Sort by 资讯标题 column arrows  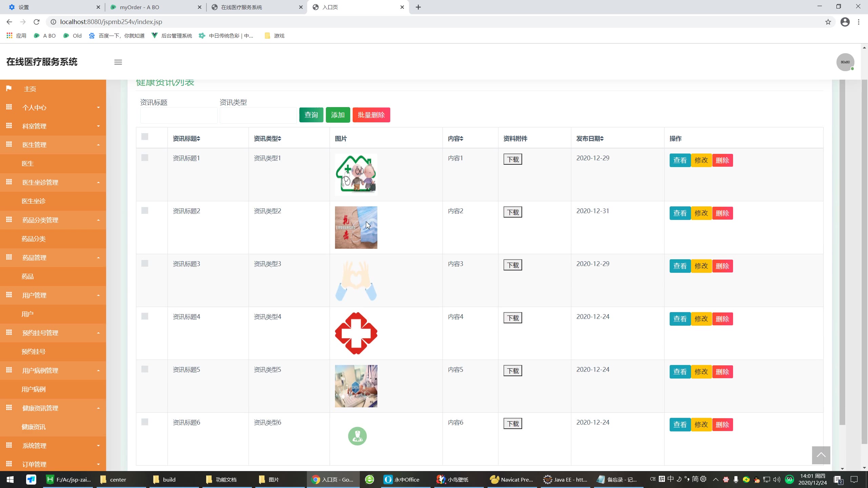198,139
